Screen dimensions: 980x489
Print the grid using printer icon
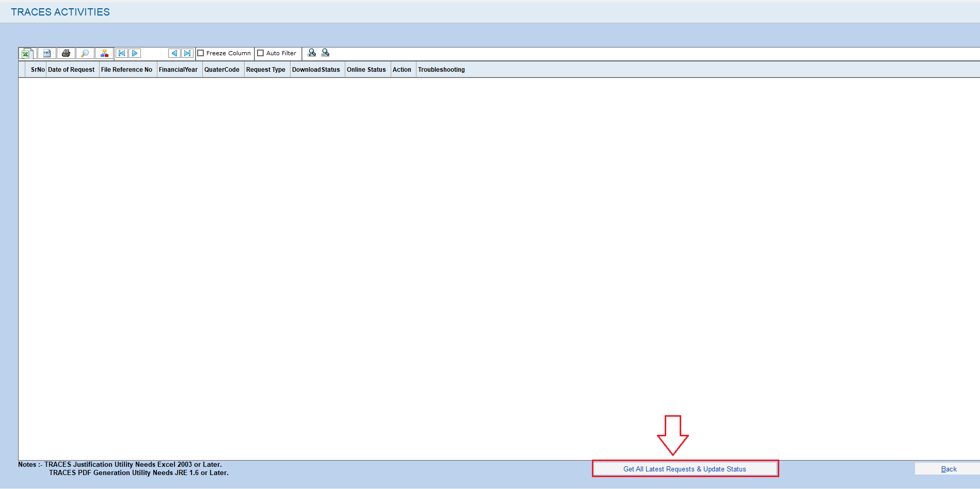(66, 53)
